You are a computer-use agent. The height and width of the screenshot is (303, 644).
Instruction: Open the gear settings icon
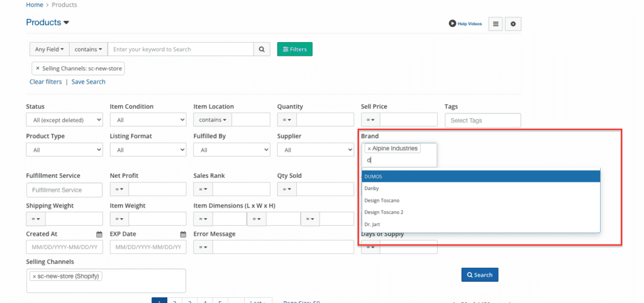513,24
